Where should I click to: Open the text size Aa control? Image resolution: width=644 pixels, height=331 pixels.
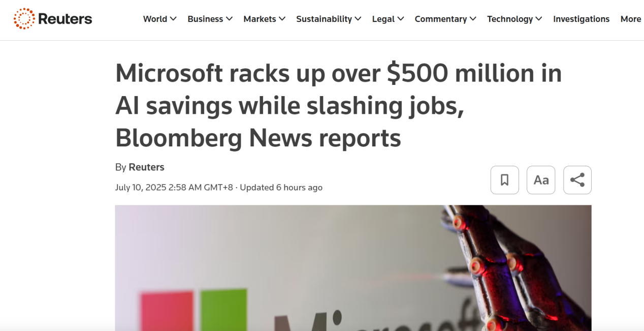[x=541, y=180]
